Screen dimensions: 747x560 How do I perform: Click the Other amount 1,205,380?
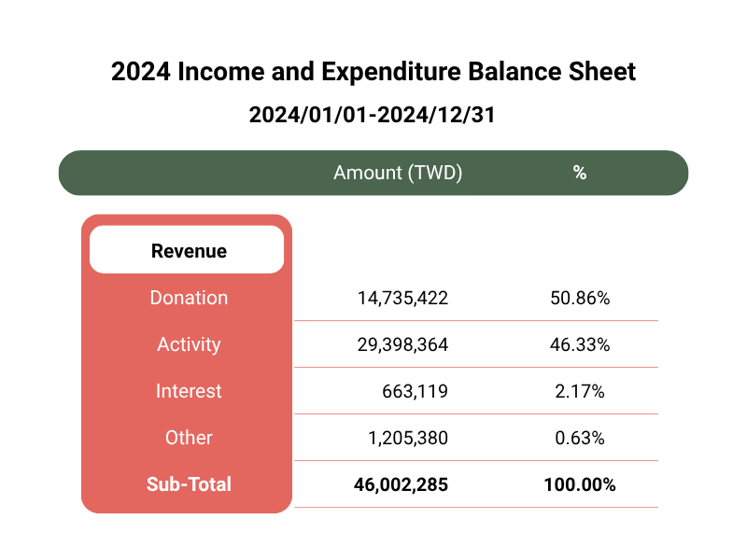pos(408,438)
